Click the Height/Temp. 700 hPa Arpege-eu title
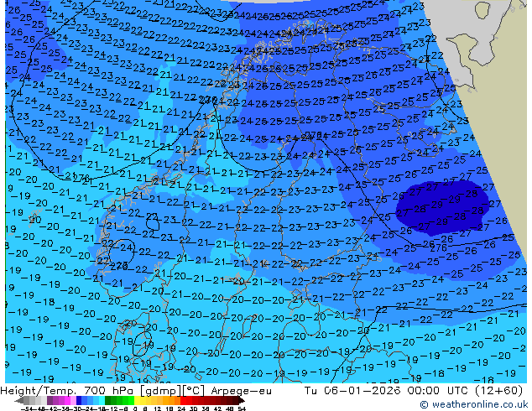532x411 pixels. coord(136,391)
